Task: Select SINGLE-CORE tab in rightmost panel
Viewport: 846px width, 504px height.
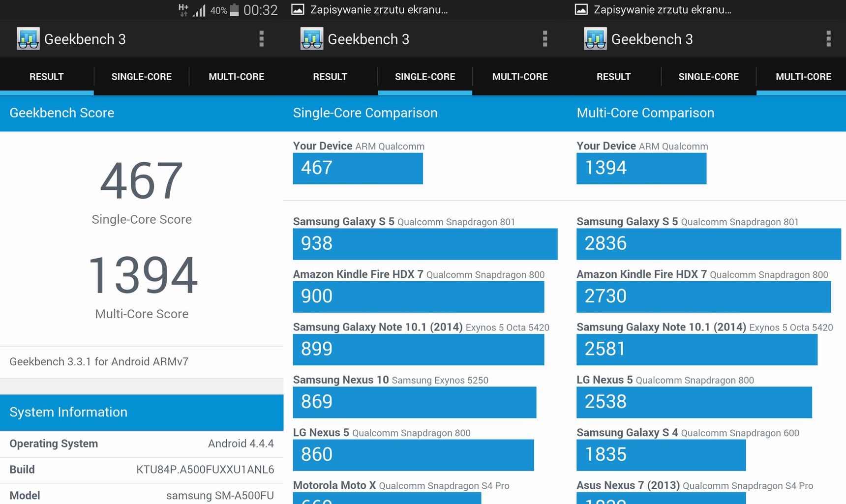Action: click(709, 77)
